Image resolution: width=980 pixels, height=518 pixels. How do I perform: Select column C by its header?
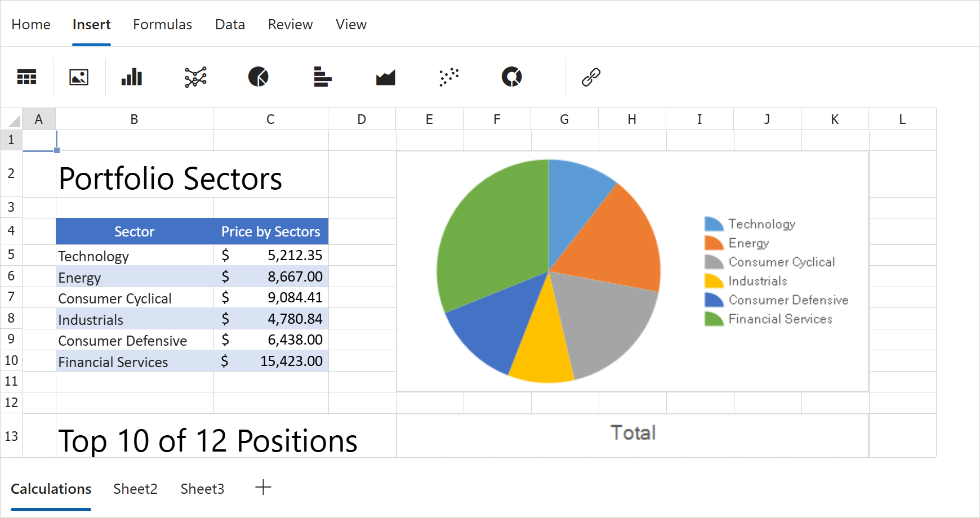point(270,119)
